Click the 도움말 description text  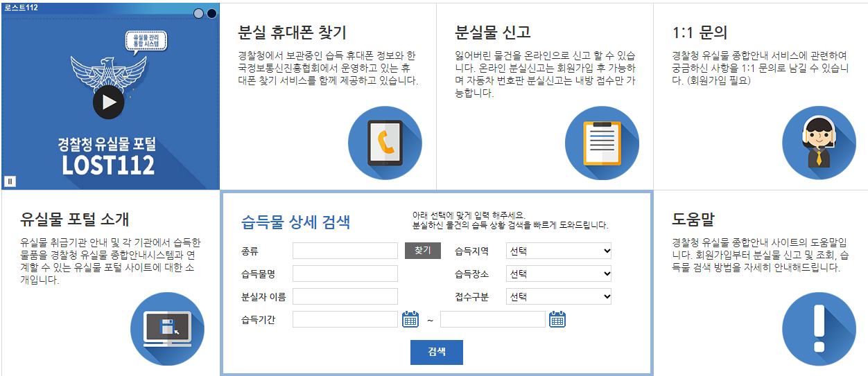coord(760,255)
